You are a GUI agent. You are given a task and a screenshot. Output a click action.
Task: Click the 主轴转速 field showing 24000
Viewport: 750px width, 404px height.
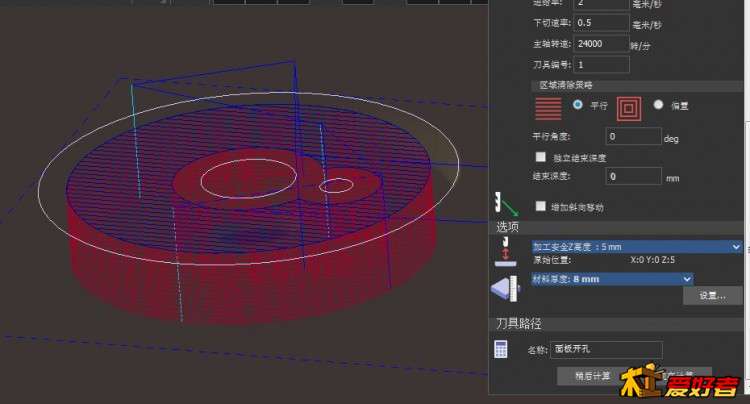[x=601, y=44]
